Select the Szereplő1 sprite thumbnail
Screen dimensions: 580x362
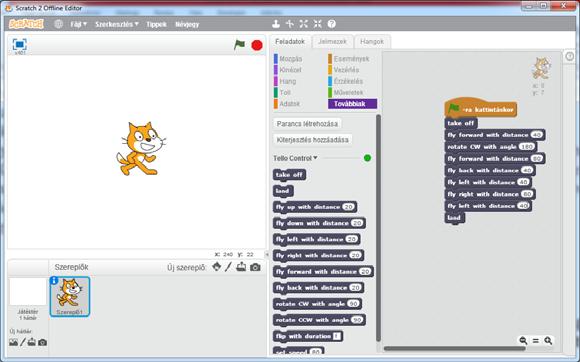[70, 297]
